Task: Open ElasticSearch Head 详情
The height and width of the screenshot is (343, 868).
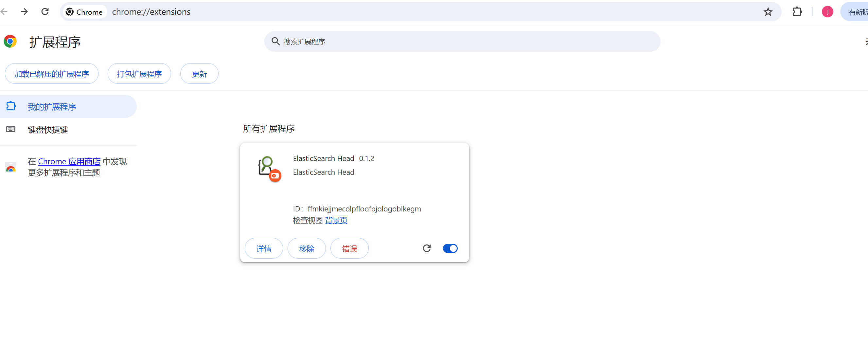Action: point(264,248)
